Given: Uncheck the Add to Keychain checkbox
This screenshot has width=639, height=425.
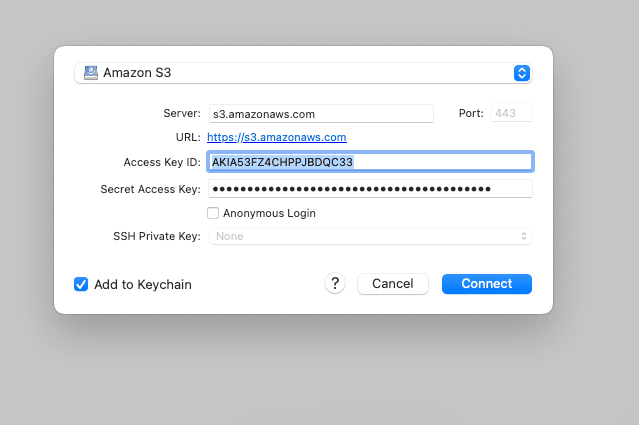Looking at the screenshot, I should coord(81,284).
